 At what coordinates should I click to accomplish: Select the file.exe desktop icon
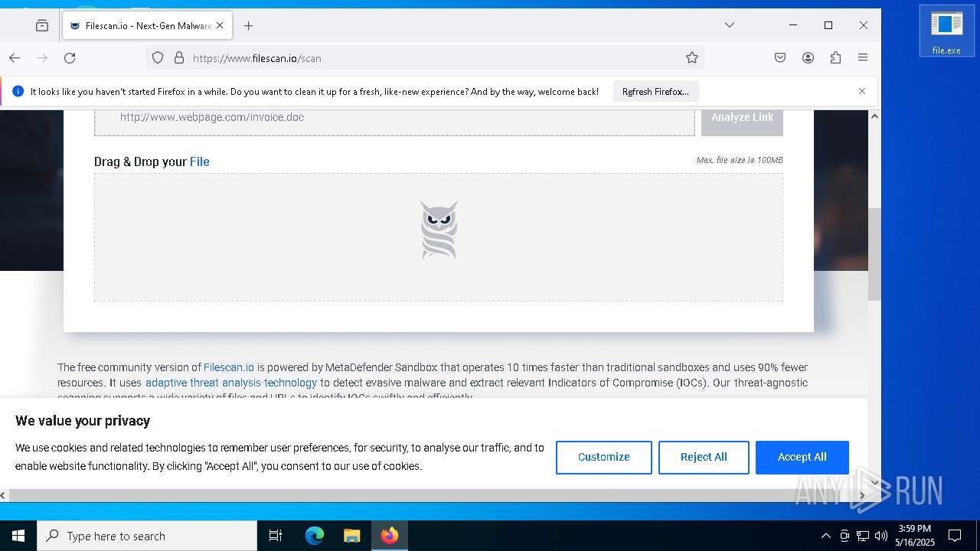pos(946,31)
